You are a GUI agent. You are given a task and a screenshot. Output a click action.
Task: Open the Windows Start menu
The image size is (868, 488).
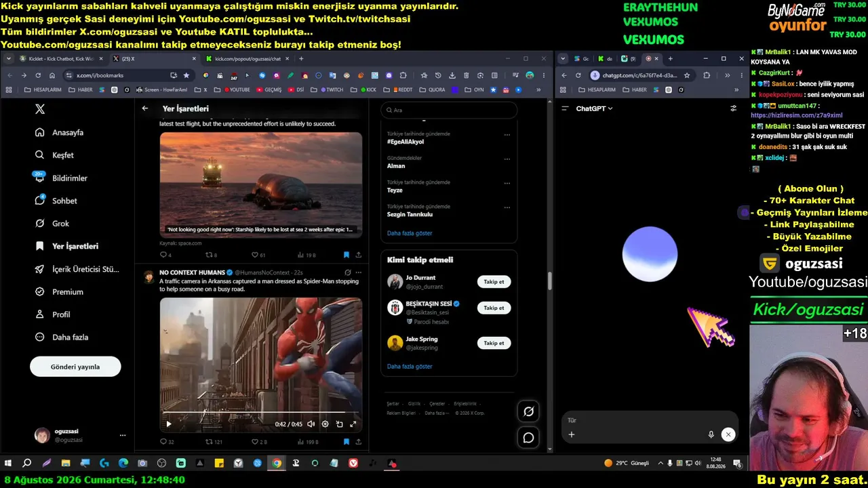[8, 464]
